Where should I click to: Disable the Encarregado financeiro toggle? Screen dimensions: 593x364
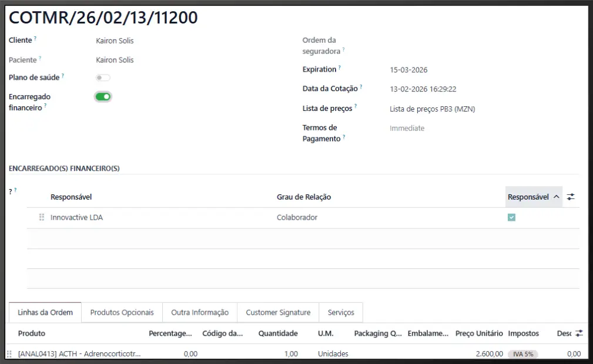(x=103, y=97)
